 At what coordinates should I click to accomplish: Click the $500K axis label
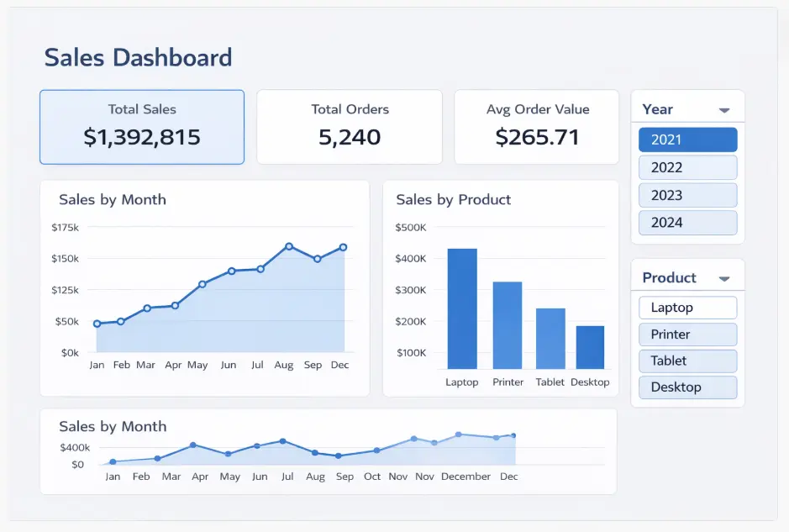(x=411, y=228)
